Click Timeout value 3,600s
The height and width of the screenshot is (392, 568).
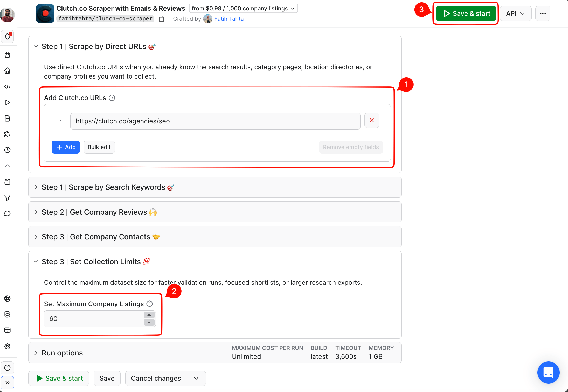[346, 357]
